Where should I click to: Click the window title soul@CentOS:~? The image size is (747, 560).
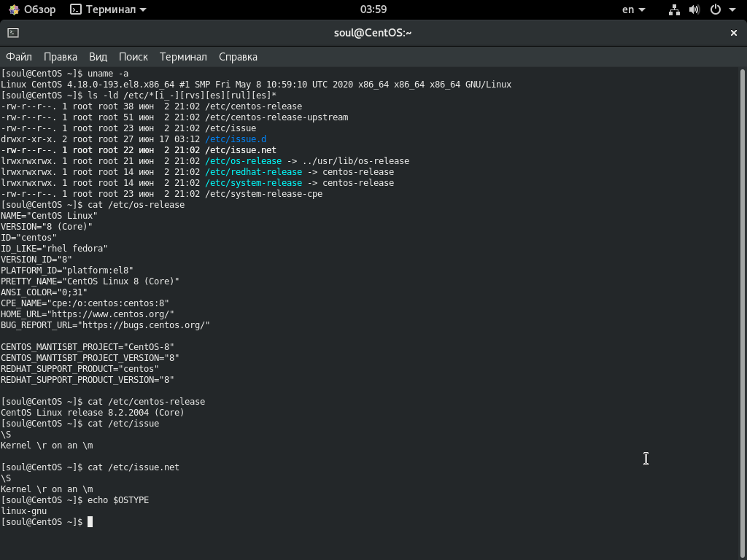[x=373, y=33]
